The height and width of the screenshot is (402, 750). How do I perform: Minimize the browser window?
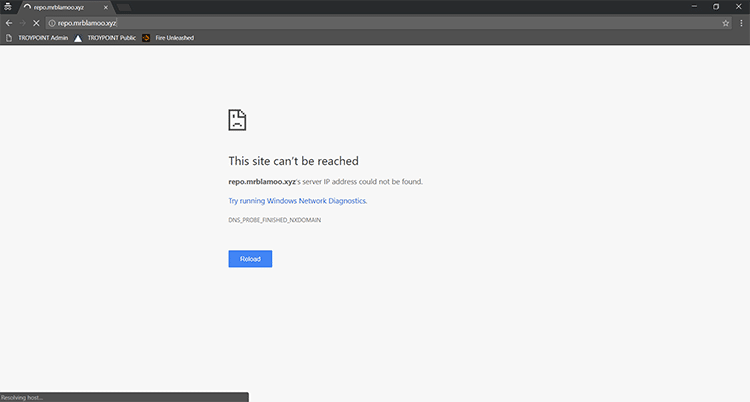[x=694, y=7]
